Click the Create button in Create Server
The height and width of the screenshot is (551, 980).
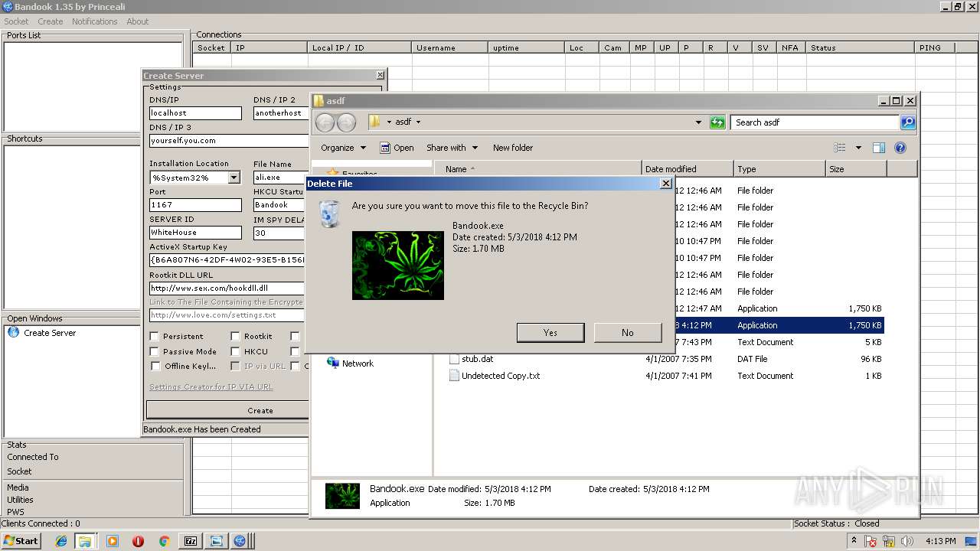228,410
